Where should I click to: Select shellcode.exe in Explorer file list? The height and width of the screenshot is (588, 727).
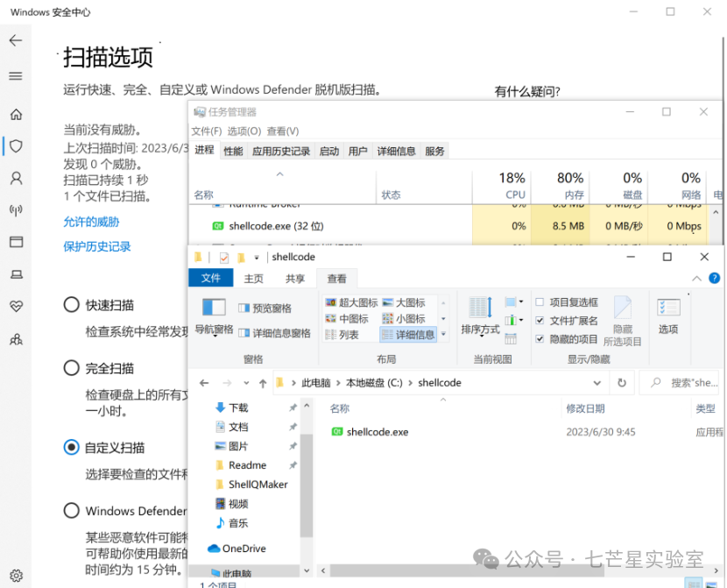pos(378,432)
